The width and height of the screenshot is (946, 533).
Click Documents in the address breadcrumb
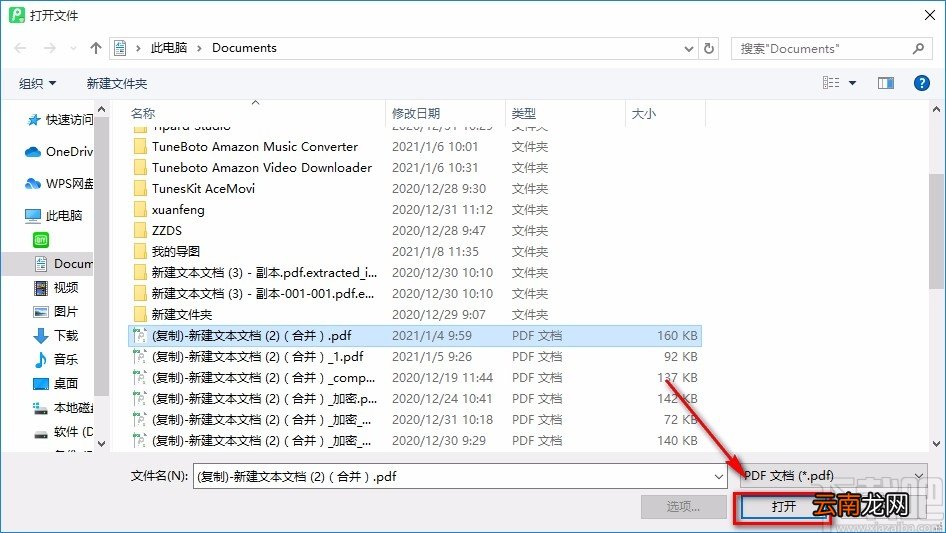pyautogui.click(x=244, y=48)
